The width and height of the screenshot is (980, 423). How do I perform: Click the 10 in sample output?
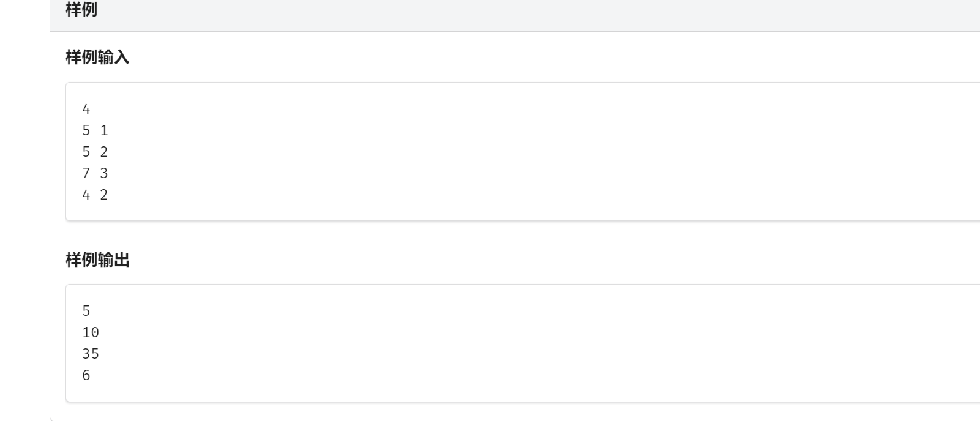coord(91,332)
